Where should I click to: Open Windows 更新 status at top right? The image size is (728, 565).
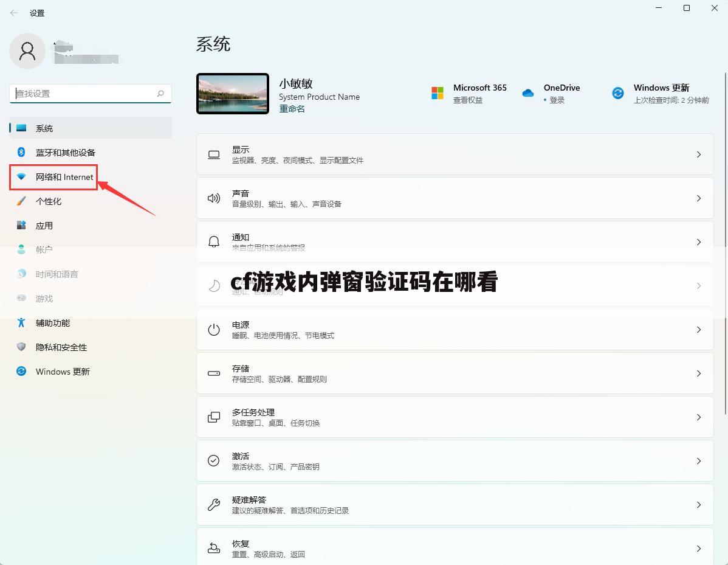[x=661, y=94]
